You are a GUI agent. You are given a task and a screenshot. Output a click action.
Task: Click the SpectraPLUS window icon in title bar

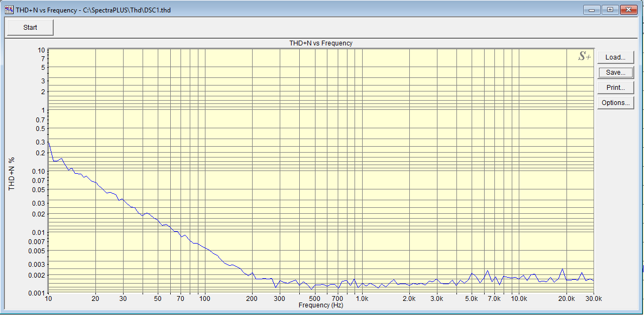click(9, 10)
